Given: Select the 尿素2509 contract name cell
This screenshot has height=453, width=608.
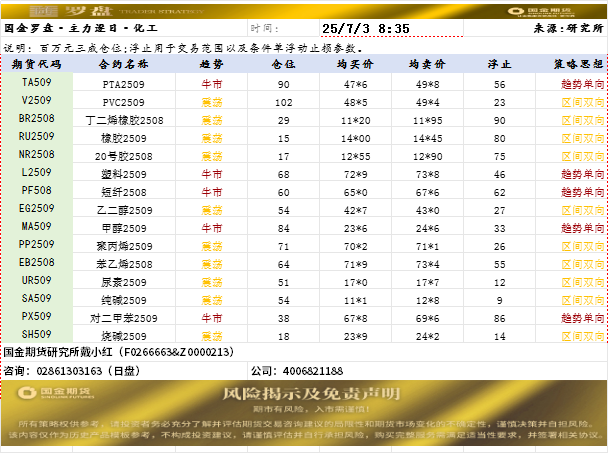Looking at the screenshot, I should tap(124, 282).
